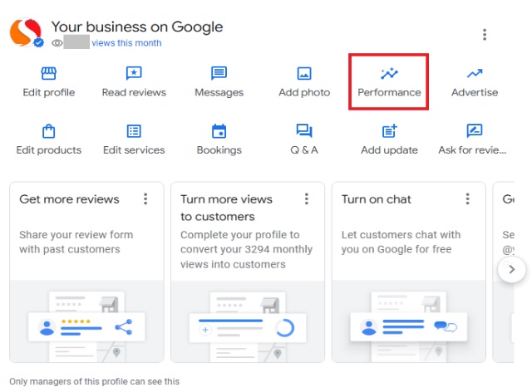532x392 pixels.
Task: Open the Get more reviews card illustration
Action: (86, 321)
